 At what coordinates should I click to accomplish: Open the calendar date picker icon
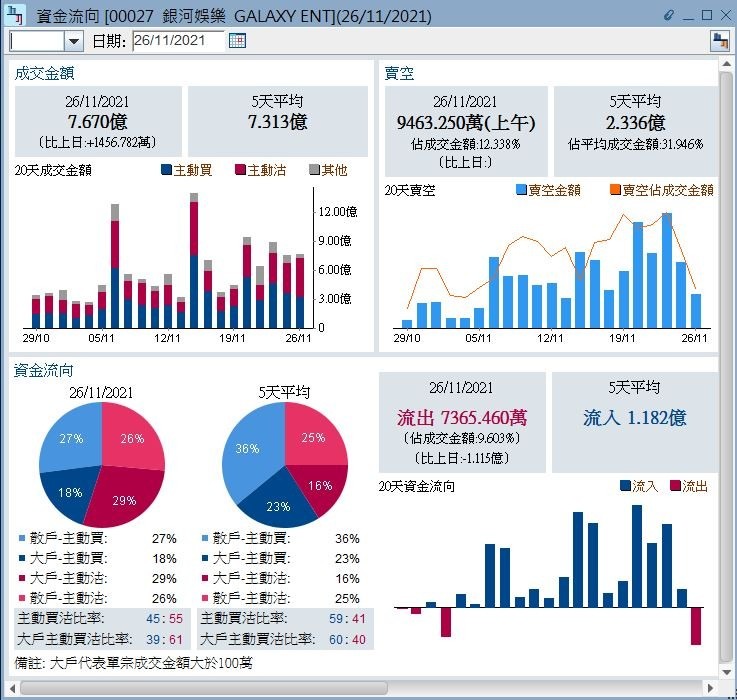pyautogui.click(x=237, y=41)
